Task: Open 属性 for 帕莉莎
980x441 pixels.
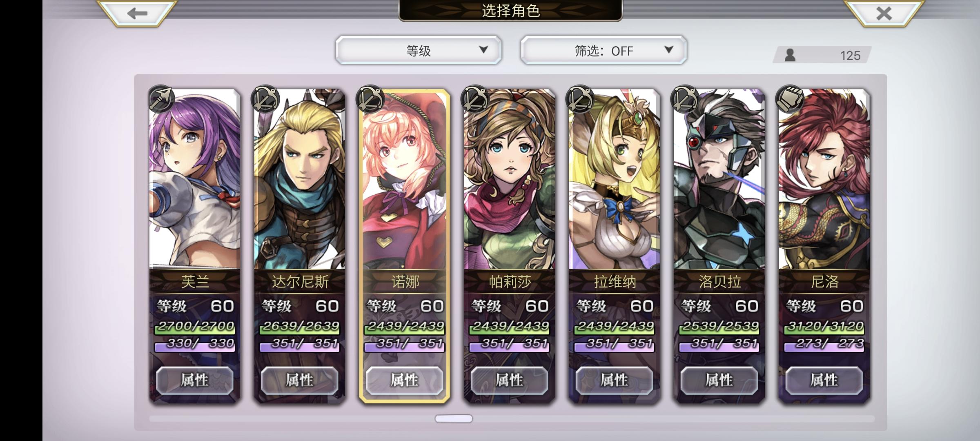Action: click(509, 380)
